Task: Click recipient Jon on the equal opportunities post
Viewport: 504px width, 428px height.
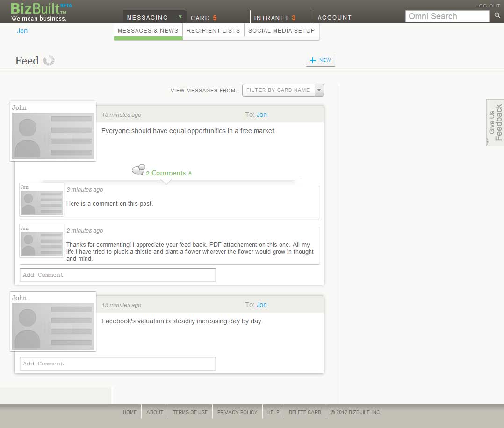Action: (x=262, y=115)
